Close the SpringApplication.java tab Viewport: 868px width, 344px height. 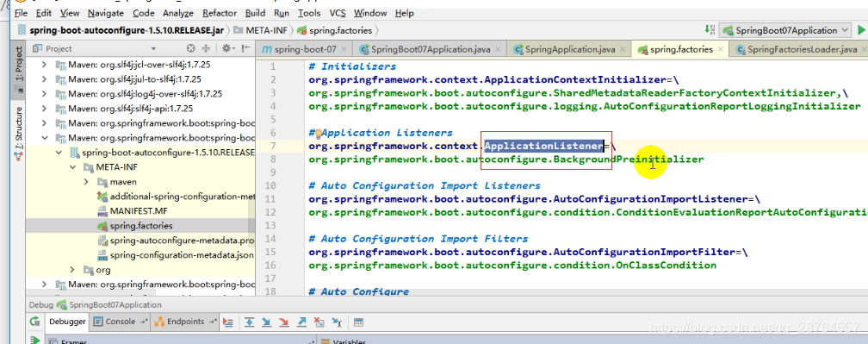point(623,49)
